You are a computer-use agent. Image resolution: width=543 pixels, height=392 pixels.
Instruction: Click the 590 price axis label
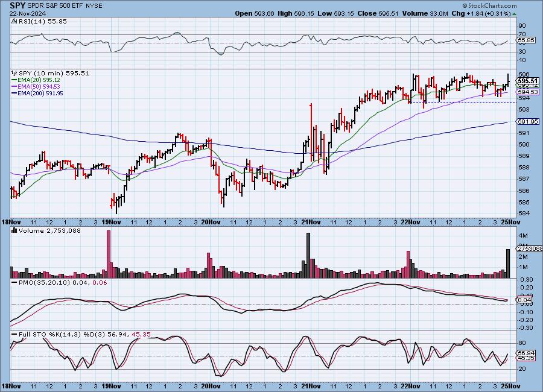tap(524, 144)
